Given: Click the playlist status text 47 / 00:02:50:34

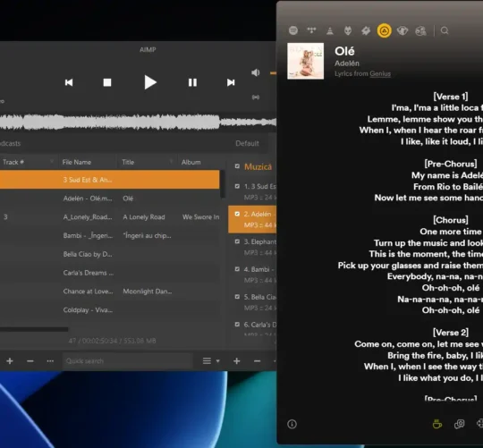Looking at the screenshot, I should 112,341.
